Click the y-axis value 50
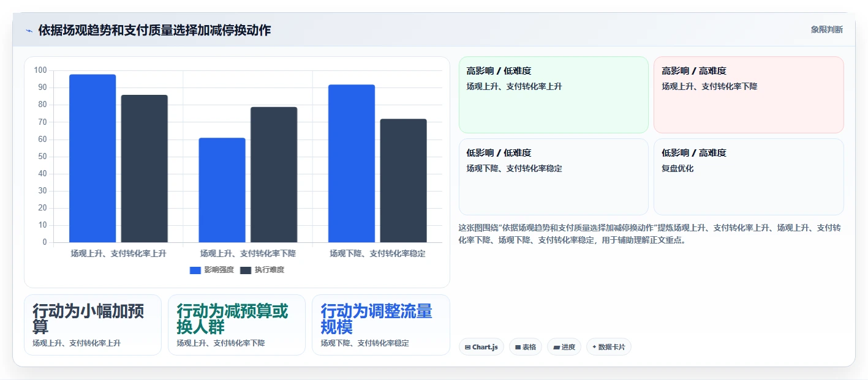 click(42, 157)
